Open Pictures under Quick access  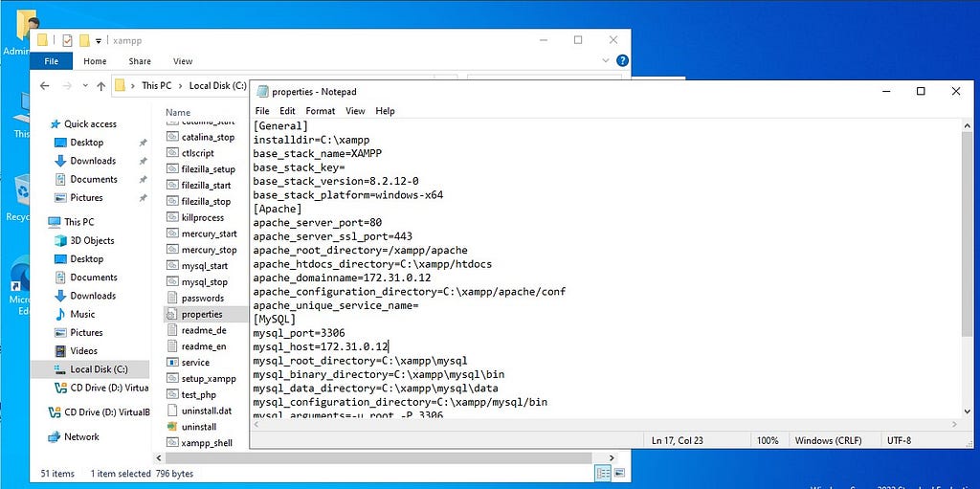click(x=86, y=197)
